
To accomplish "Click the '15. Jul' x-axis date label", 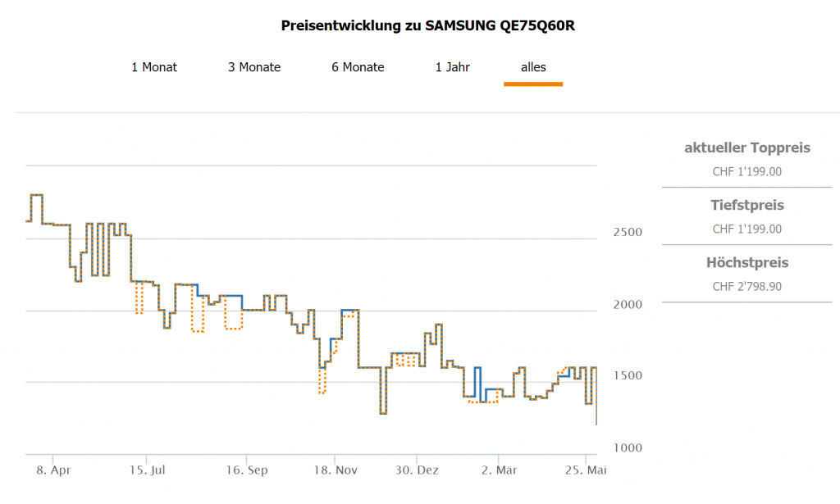I will coord(147,470).
